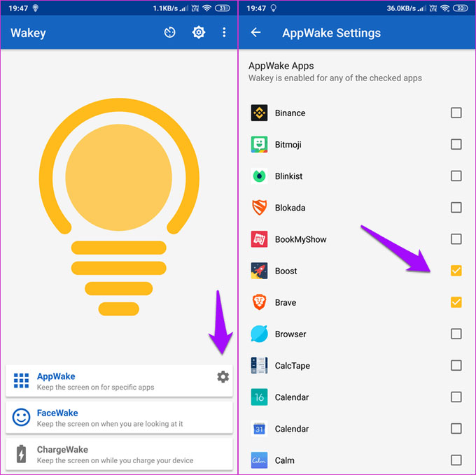476x475 pixels.
Task: Open AppWake settings gear icon
Action: (223, 377)
